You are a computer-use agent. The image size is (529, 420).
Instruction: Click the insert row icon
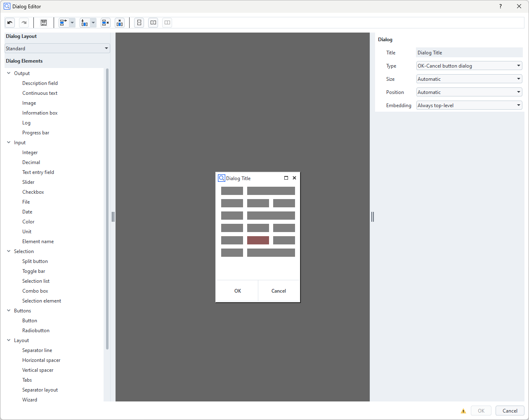pos(64,23)
